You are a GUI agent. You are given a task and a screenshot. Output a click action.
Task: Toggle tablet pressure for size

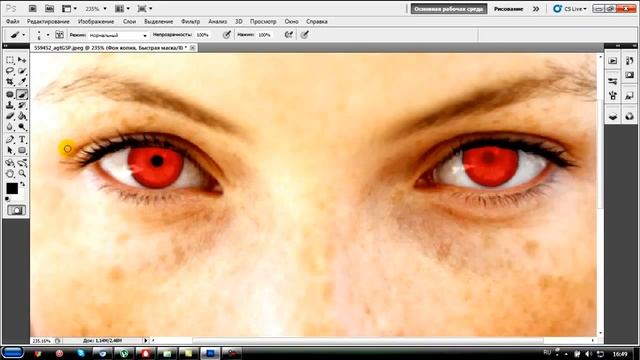coord(304,35)
